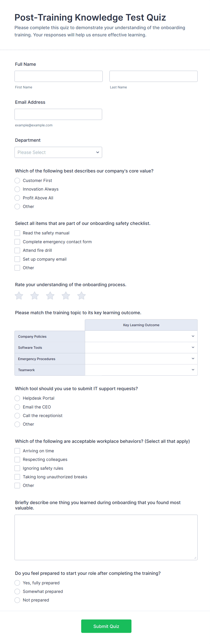
Task: Click the most valuable learning text area
Action: click(x=106, y=537)
